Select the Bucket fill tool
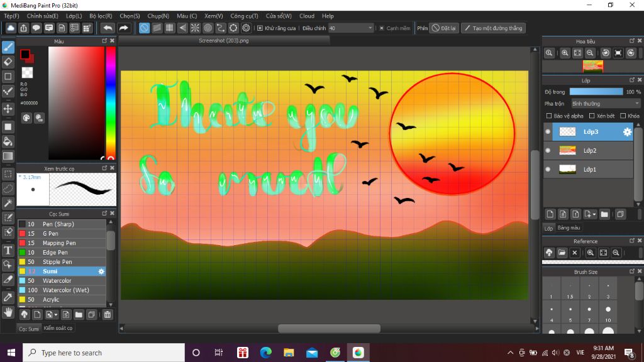This screenshot has height=362, width=644. pyautogui.click(x=8, y=141)
